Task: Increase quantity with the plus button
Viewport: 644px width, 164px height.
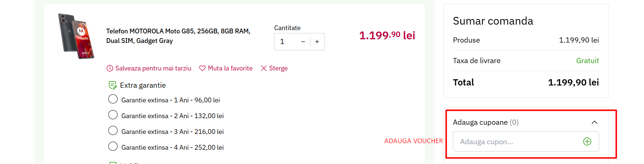Action: point(317,42)
